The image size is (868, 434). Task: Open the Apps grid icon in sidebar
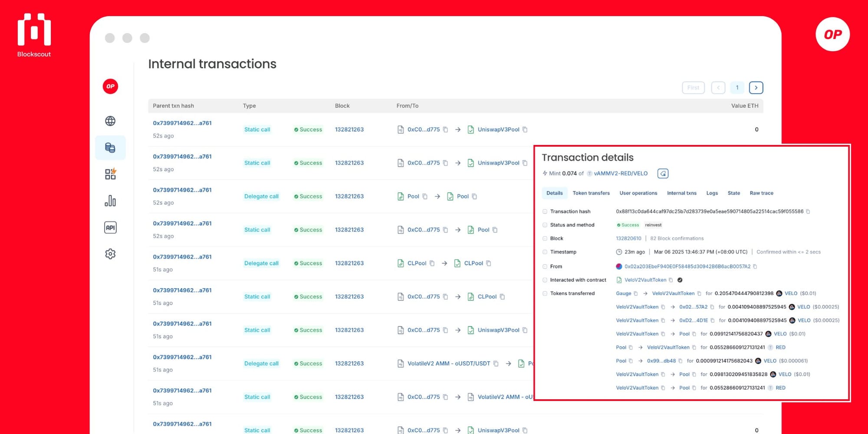click(x=110, y=174)
